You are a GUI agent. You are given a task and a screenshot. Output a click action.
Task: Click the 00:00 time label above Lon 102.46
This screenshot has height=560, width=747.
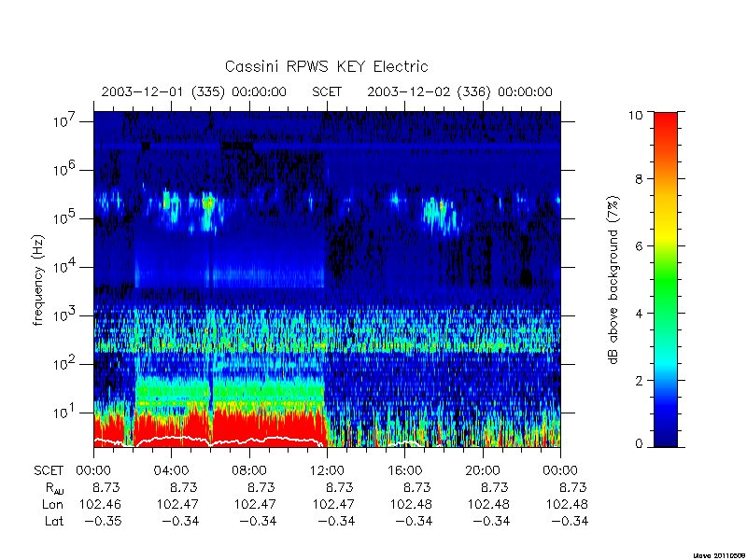click(x=93, y=471)
